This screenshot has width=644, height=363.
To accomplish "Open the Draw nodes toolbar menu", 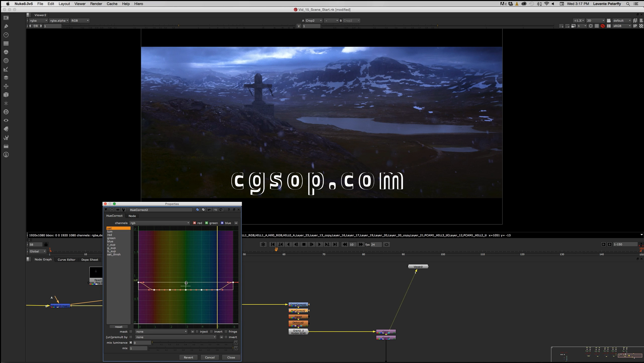I will coord(6,26).
